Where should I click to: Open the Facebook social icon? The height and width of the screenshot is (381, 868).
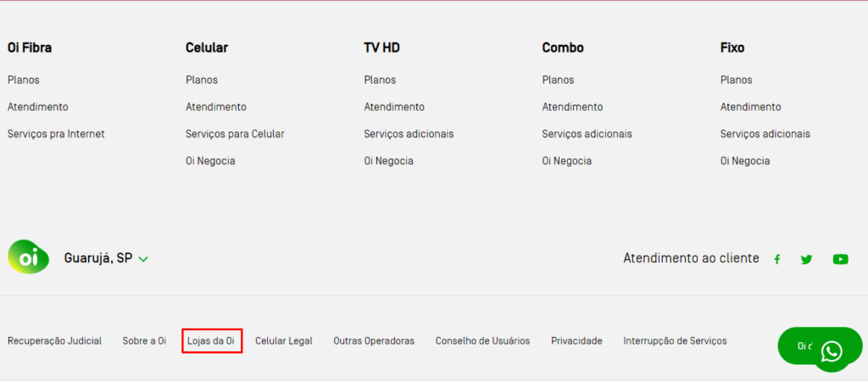tap(776, 259)
